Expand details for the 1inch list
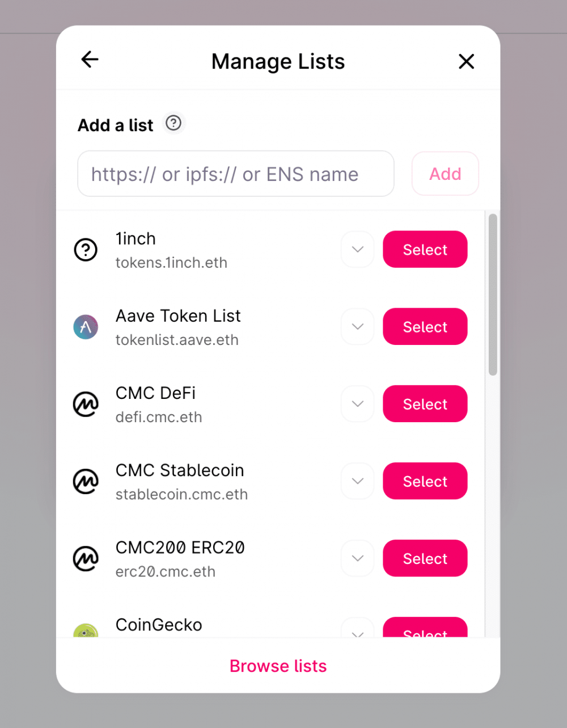The width and height of the screenshot is (567, 728). coord(357,249)
